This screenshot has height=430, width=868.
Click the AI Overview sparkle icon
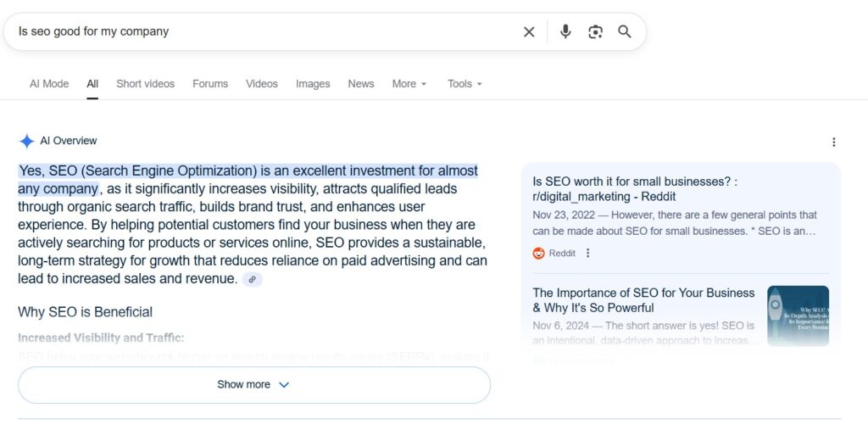coord(26,142)
